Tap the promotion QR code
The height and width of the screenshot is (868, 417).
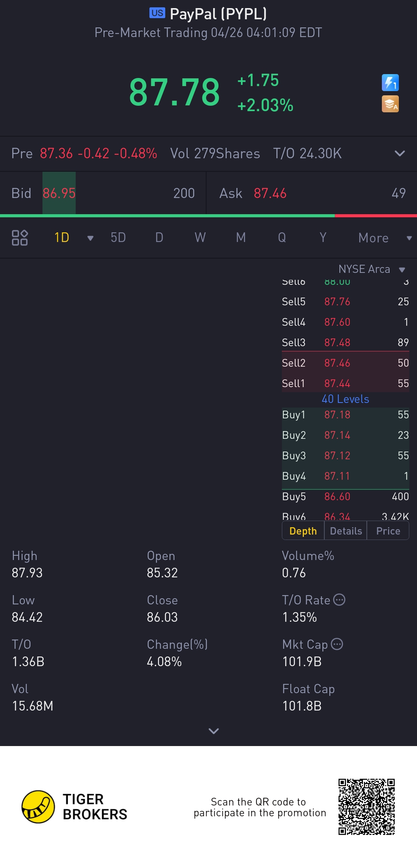366,807
